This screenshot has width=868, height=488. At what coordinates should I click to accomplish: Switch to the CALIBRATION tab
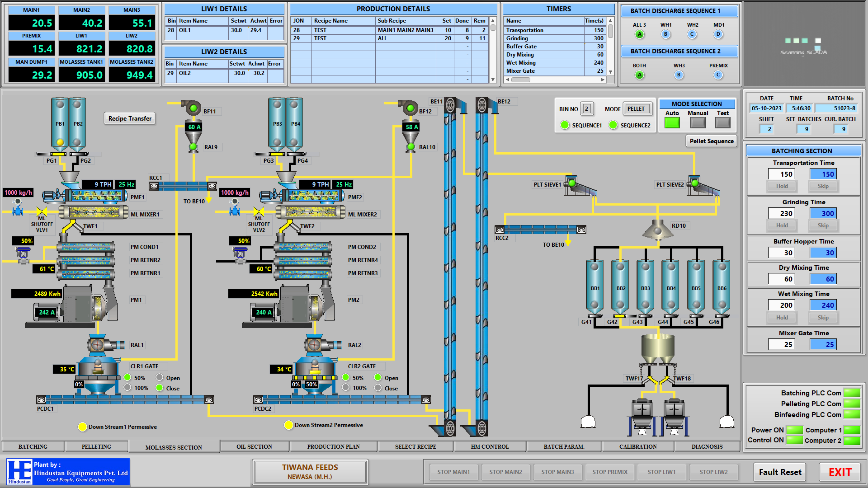(x=638, y=447)
